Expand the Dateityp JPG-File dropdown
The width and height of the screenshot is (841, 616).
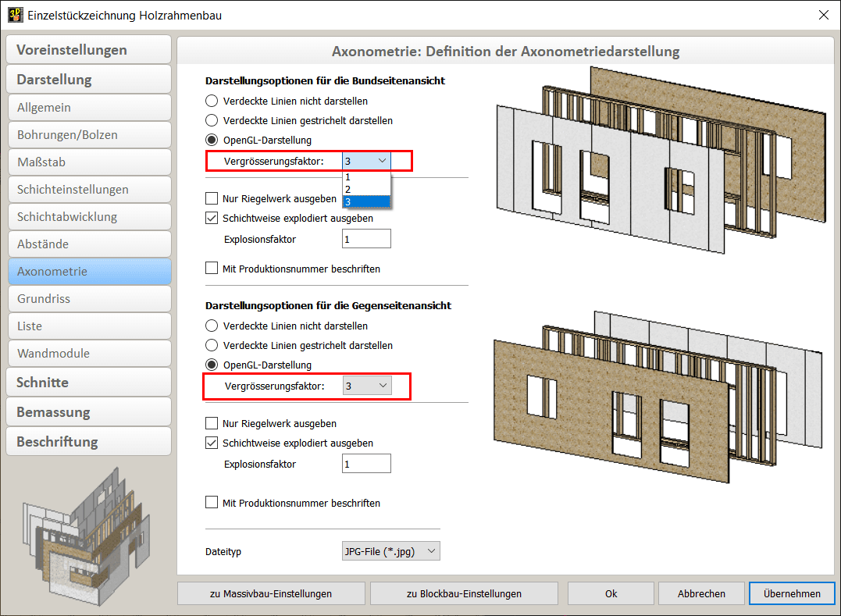point(391,551)
